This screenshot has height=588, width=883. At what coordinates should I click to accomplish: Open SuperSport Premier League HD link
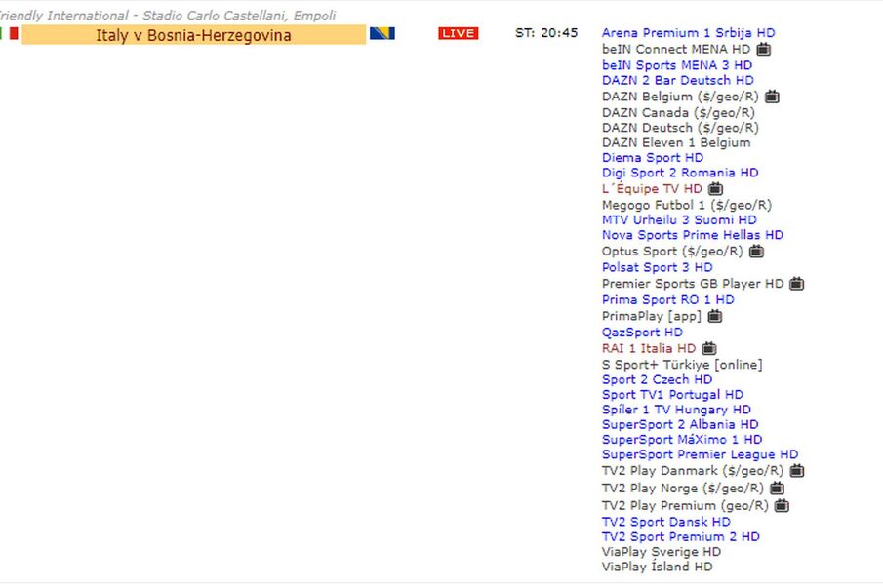pyautogui.click(x=700, y=454)
